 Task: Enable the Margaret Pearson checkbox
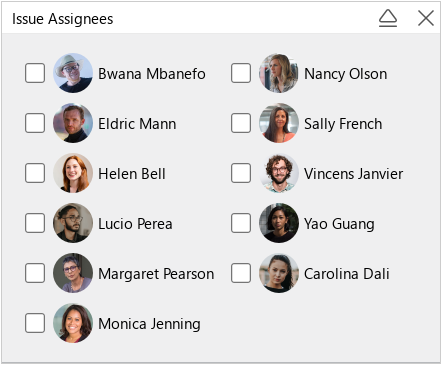tap(35, 273)
